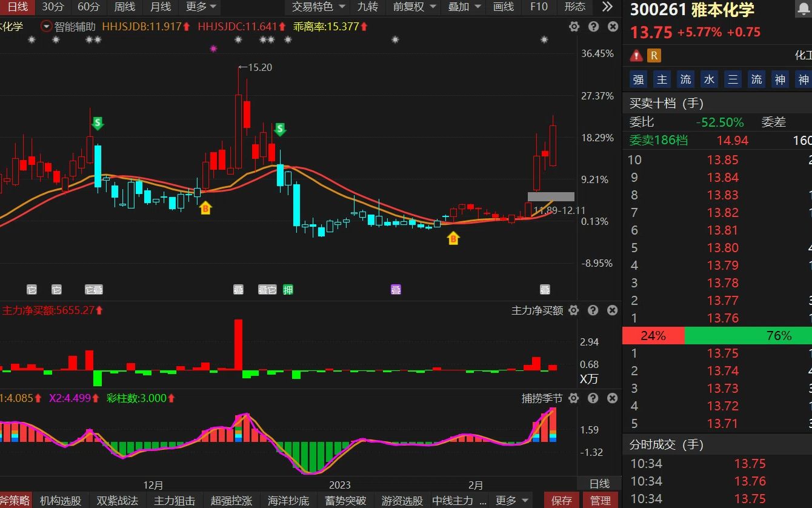
Task: Select 双紫战法 strategy tab
Action: (117, 501)
